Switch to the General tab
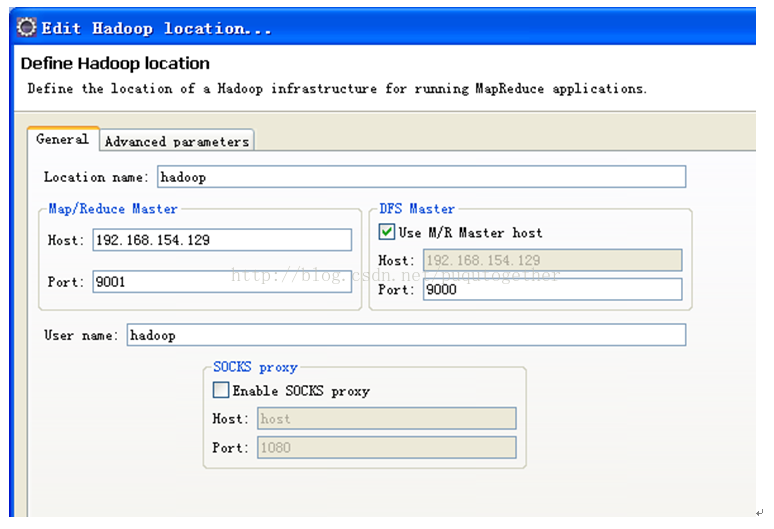The image size is (774, 529). pyautogui.click(x=63, y=139)
